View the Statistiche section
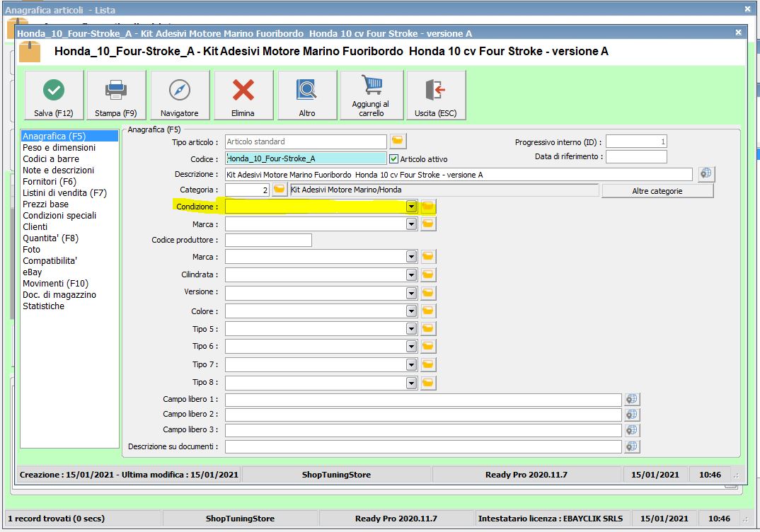760x532 pixels. tap(43, 306)
